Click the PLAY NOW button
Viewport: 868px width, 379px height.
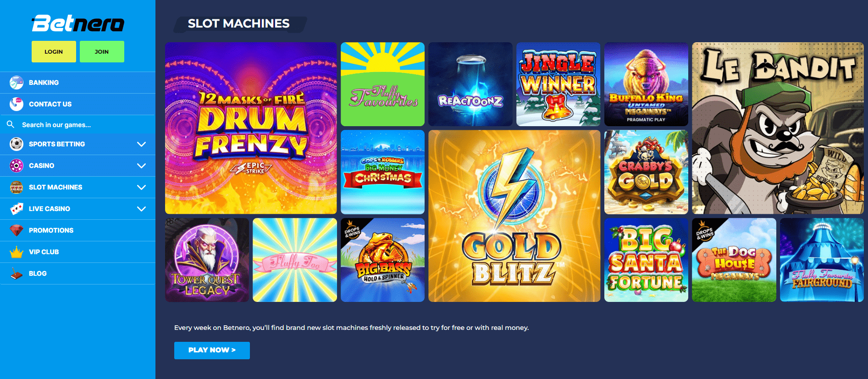(212, 350)
